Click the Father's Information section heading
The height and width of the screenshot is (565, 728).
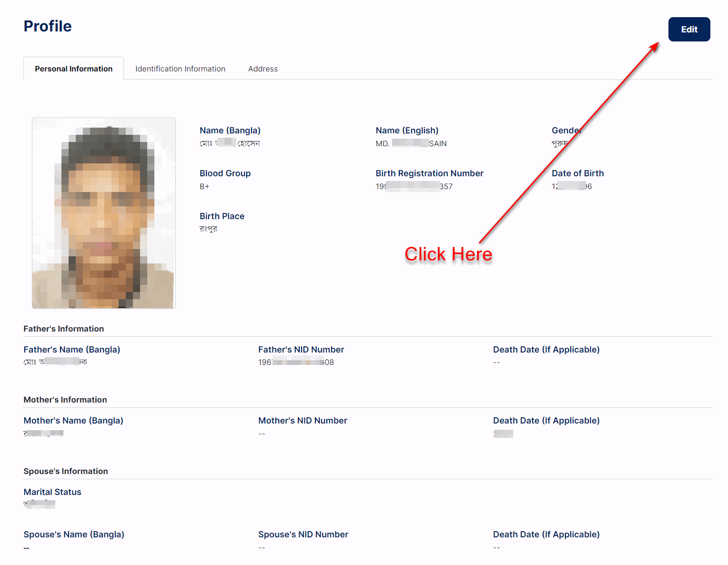64,329
